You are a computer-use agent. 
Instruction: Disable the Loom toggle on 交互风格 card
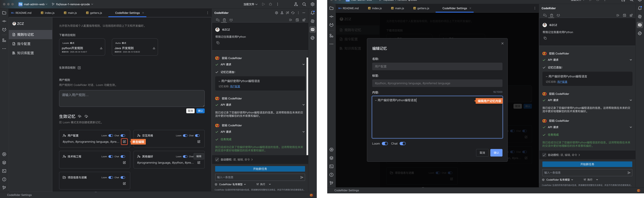click(x=185, y=136)
